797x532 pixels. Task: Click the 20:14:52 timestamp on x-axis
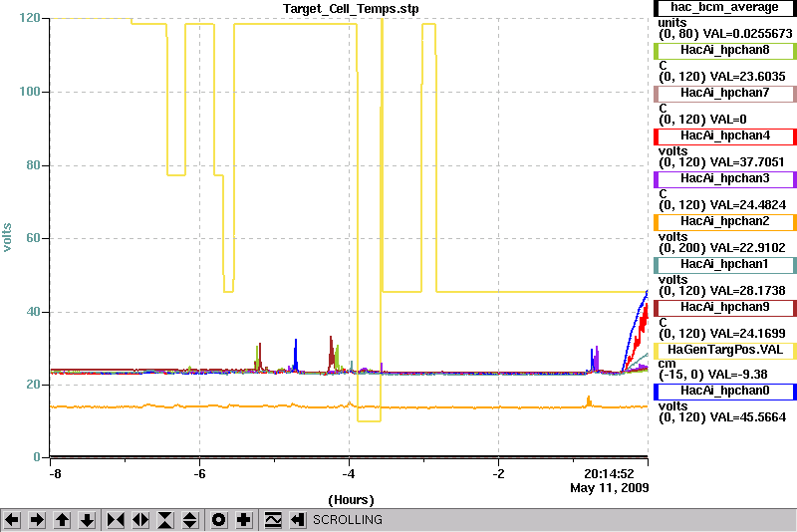[609, 474]
